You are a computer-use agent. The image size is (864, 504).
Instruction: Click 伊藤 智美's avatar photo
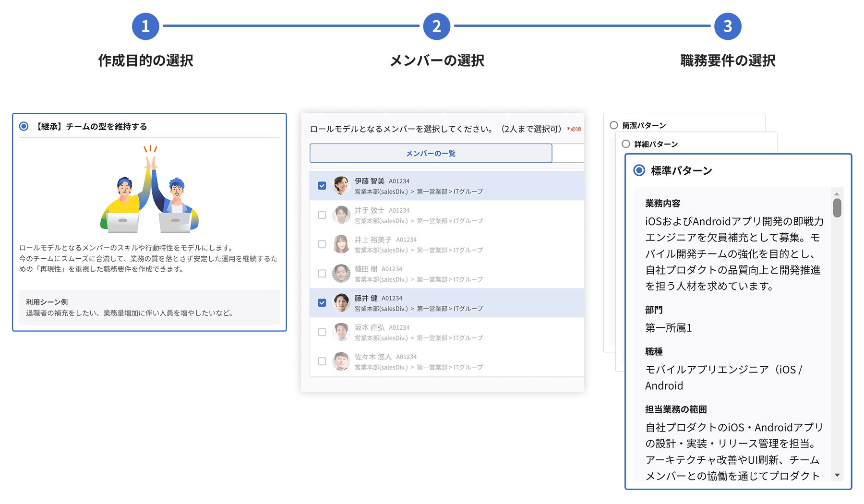[341, 186]
